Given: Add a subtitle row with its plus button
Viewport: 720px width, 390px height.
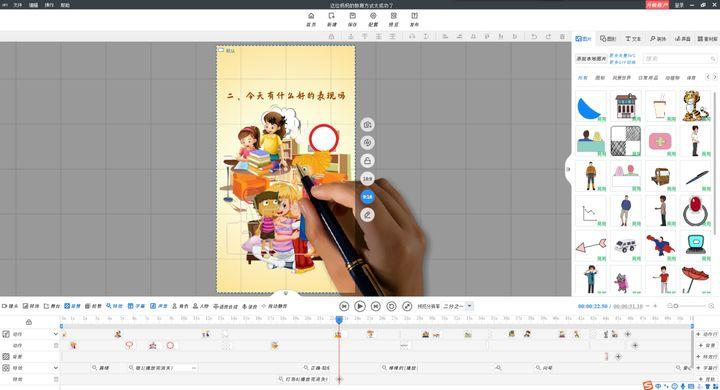Looking at the screenshot, I should point(706,368).
